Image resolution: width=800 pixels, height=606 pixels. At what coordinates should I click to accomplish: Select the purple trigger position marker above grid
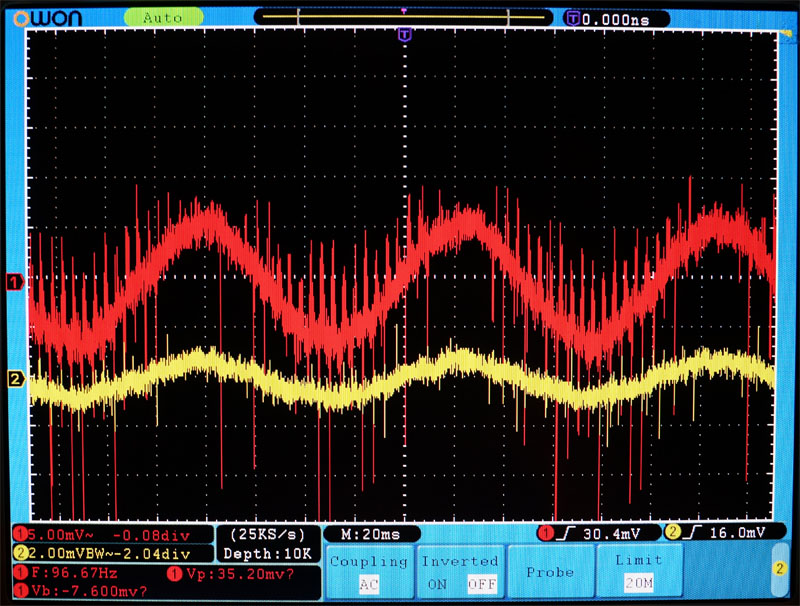tap(404, 35)
